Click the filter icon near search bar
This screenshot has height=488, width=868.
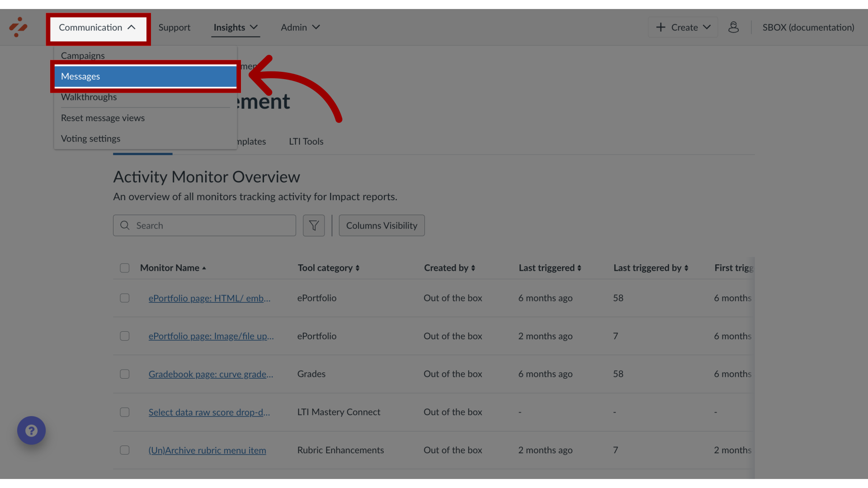tap(314, 225)
